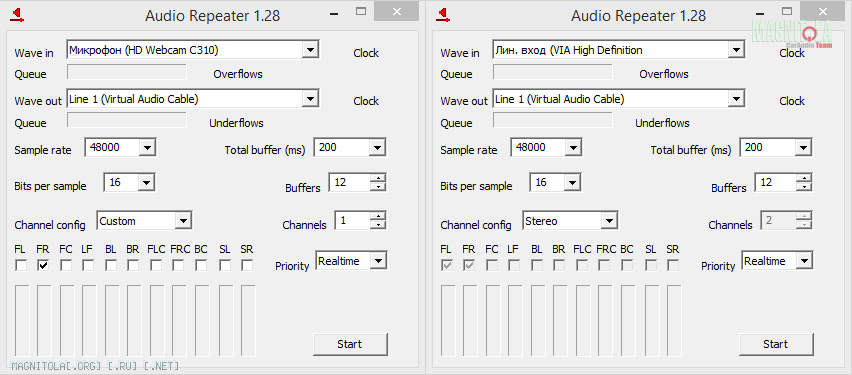Image resolution: width=852 pixels, height=375 pixels.
Task: Enable SL channel checkbox in left window
Action: (225, 266)
